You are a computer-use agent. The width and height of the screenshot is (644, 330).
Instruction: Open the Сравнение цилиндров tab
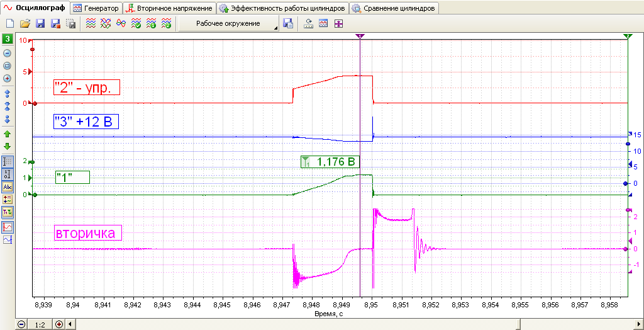click(x=394, y=8)
